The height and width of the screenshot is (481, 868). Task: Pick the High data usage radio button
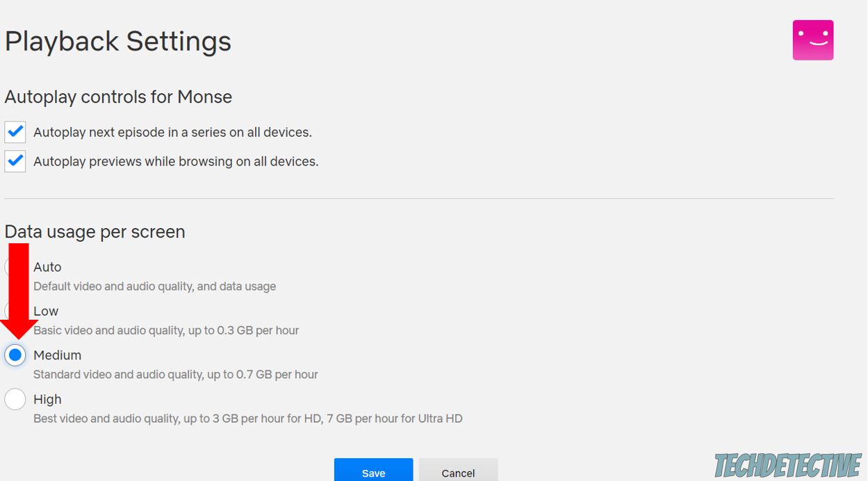(15, 399)
